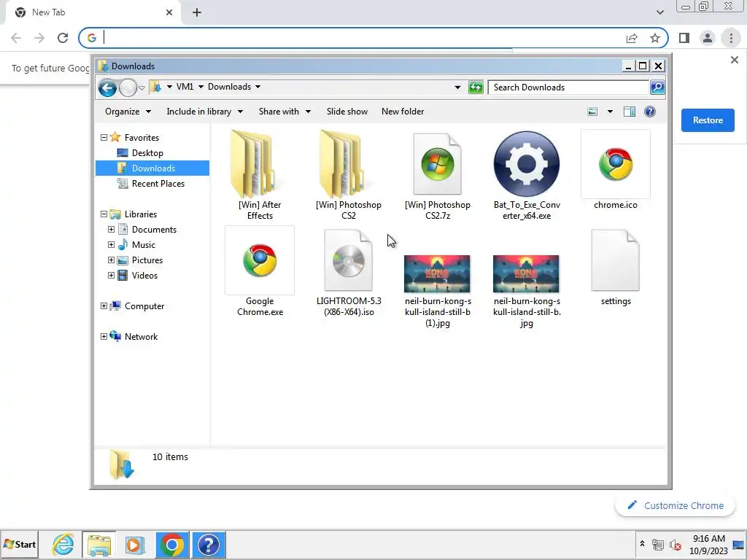This screenshot has height=560, width=747.
Task: Select the Google Chrome.exe file
Action: click(260, 271)
